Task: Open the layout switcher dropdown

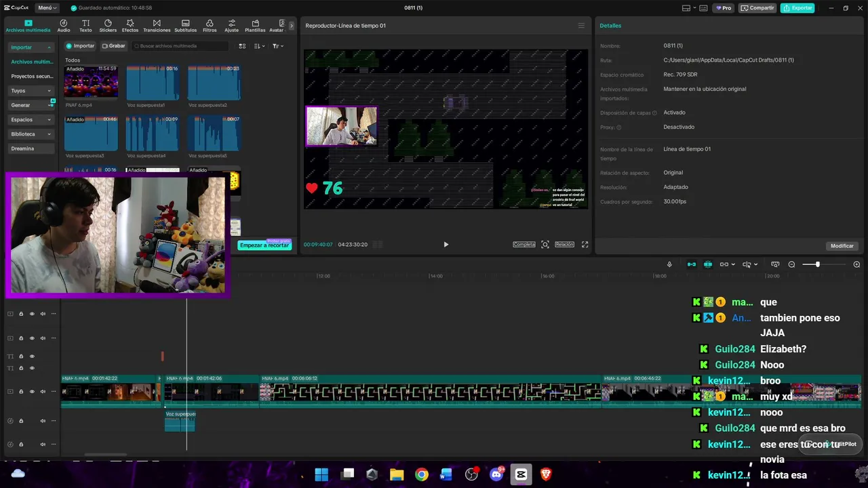Action: [689, 8]
